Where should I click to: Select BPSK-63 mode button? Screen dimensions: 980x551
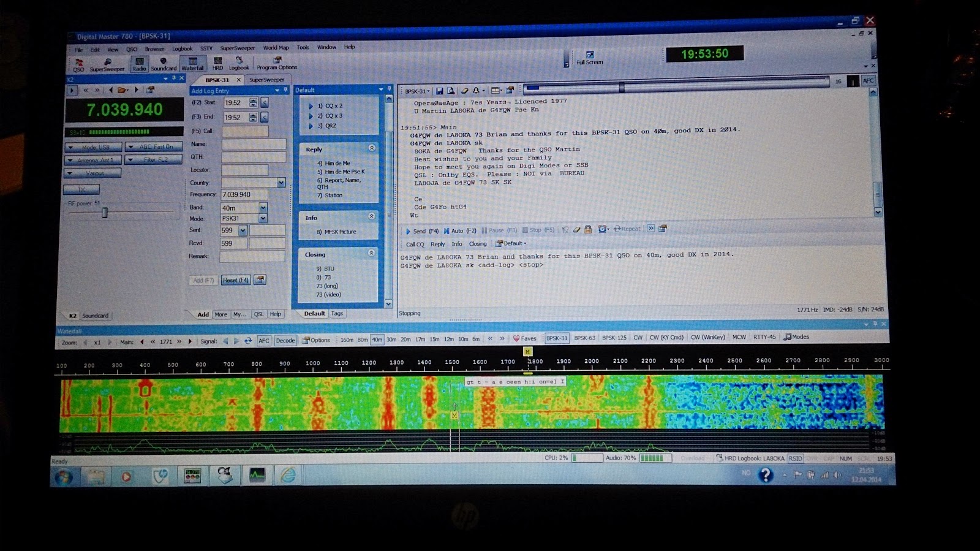pos(584,338)
